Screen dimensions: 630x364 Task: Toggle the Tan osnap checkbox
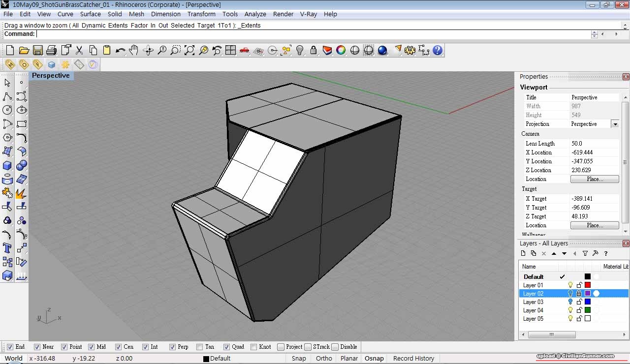click(199, 347)
